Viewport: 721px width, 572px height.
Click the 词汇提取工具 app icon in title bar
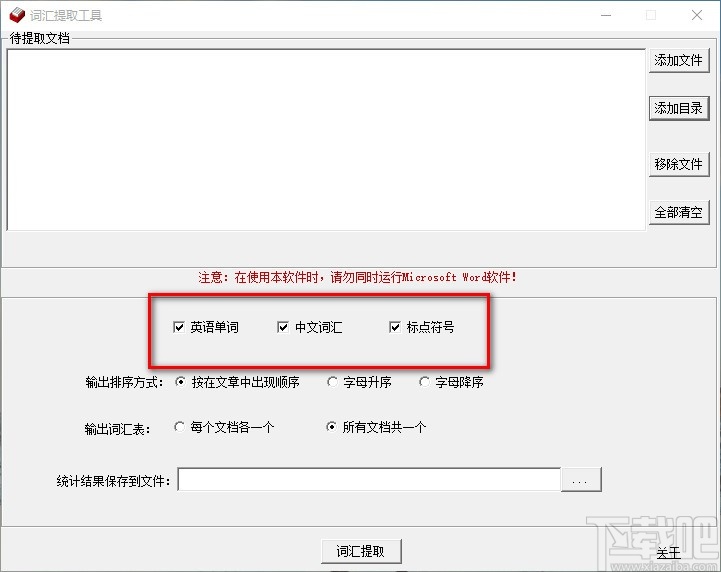pyautogui.click(x=17, y=15)
